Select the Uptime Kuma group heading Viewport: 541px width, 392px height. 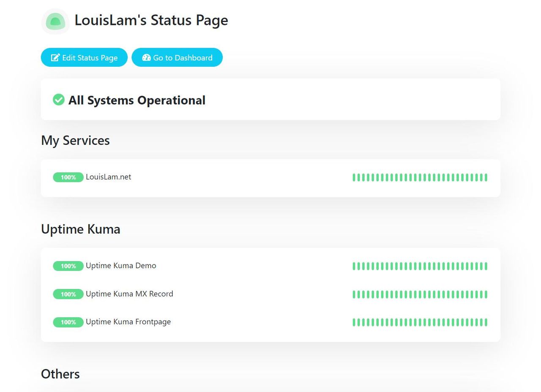[x=81, y=229]
